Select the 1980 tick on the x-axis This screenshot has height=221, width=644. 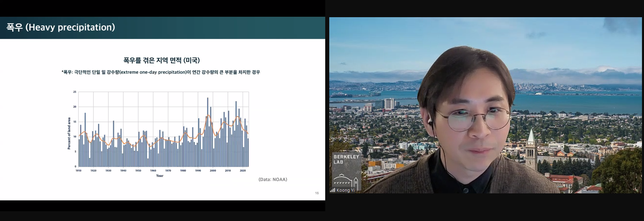[x=183, y=170]
